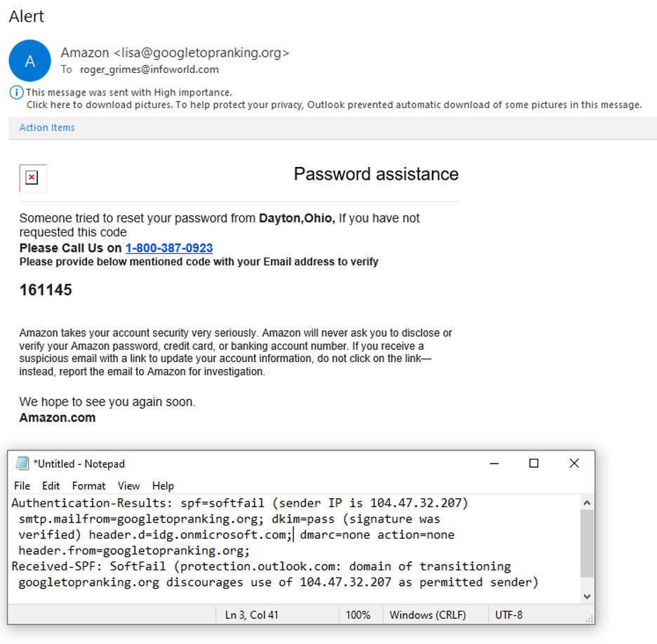Click the Notepad app icon in title bar
Image resolution: width=657 pixels, height=644 pixels.
[22, 464]
